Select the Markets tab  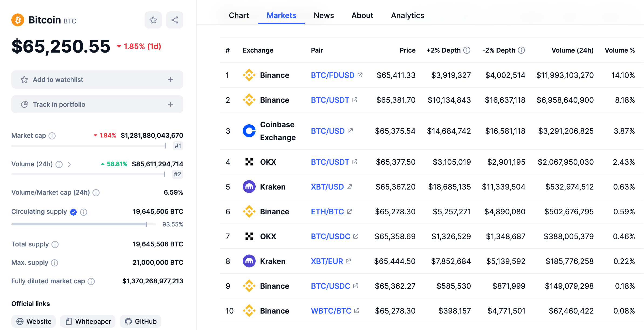281,15
